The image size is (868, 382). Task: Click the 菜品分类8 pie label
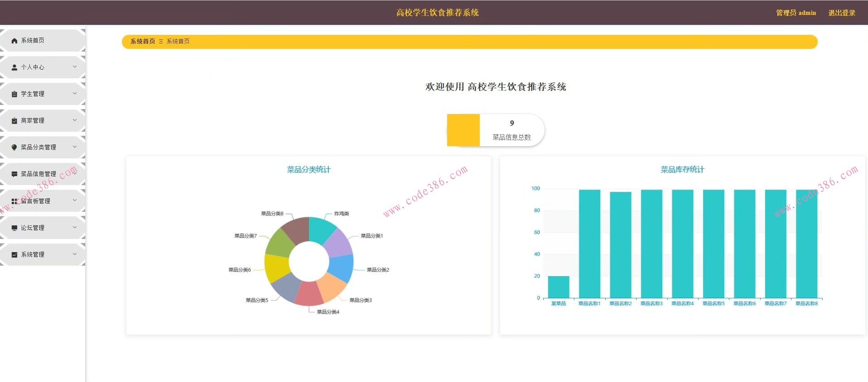pos(272,214)
